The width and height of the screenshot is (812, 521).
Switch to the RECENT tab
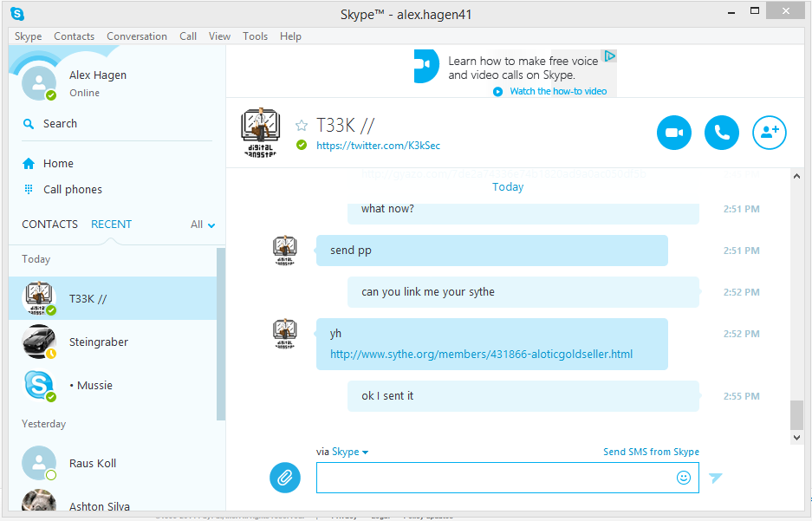(x=111, y=225)
